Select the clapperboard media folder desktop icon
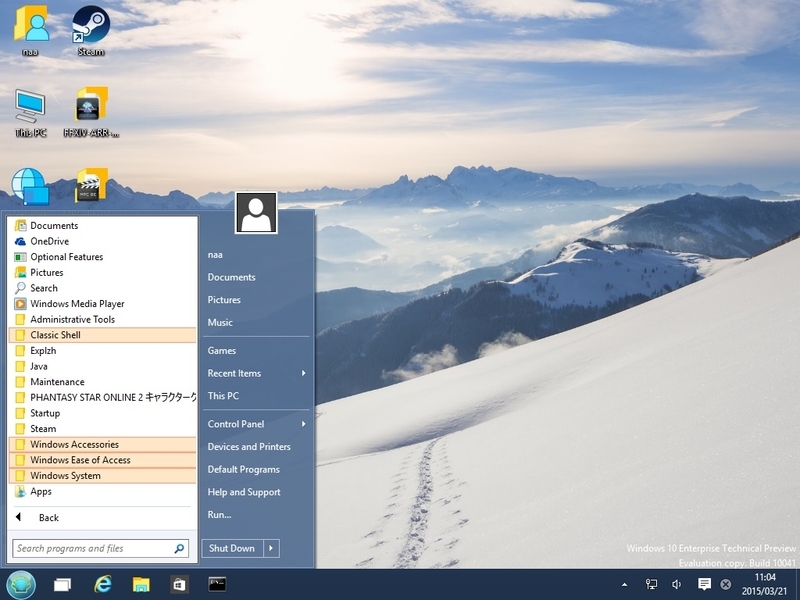The image size is (800, 600). 91,185
